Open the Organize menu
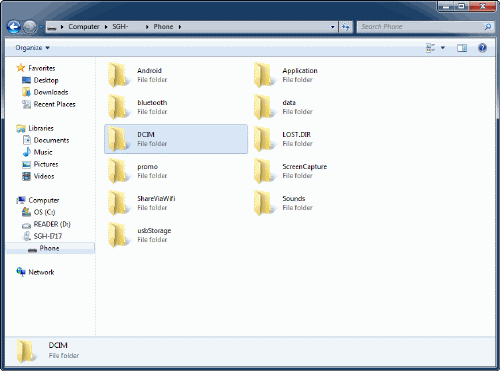This screenshot has width=500, height=371. coord(32,48)
